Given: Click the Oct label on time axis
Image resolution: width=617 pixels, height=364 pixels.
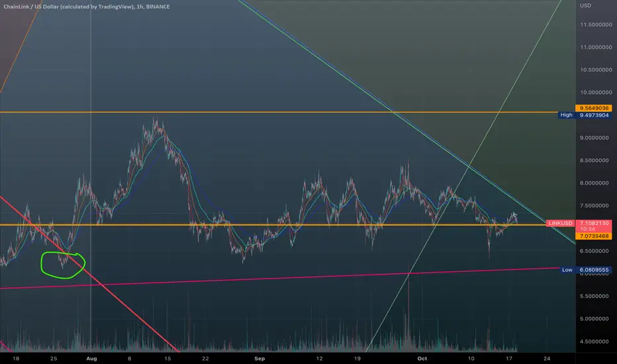Looking at the screenshot, I should pos(422,359).
